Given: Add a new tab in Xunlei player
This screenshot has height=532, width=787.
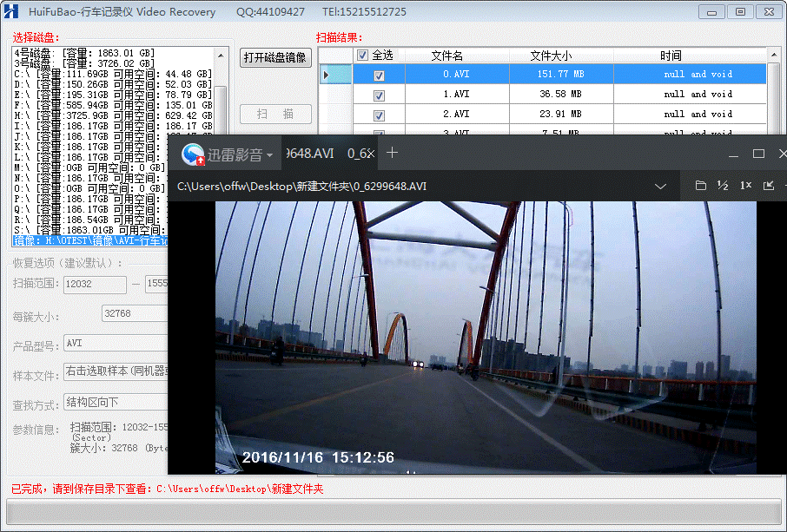Looking at the screenshot, I should coord(392,153).
